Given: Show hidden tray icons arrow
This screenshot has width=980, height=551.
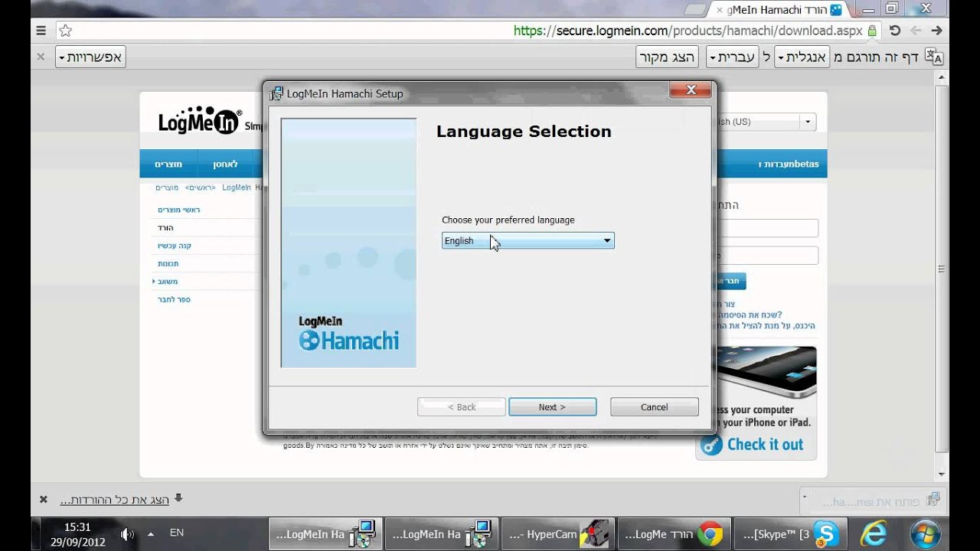Looking at the screenshot, I should pos(151,534).
